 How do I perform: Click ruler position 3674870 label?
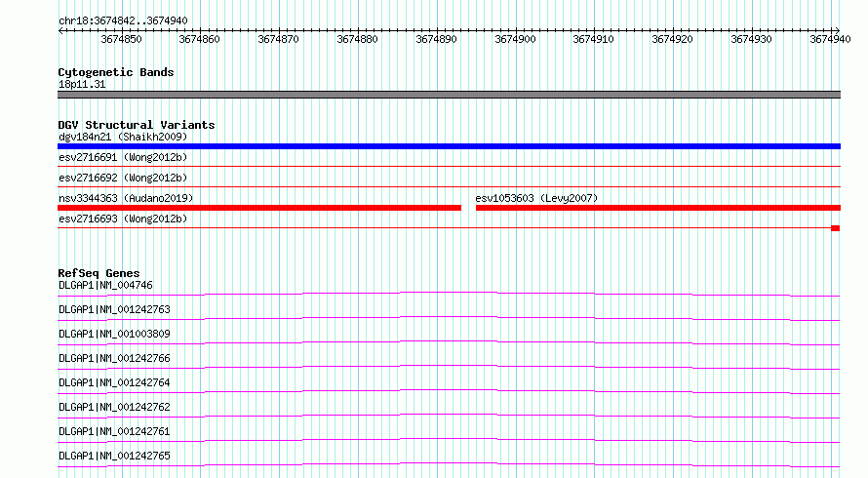pos(279,39)
